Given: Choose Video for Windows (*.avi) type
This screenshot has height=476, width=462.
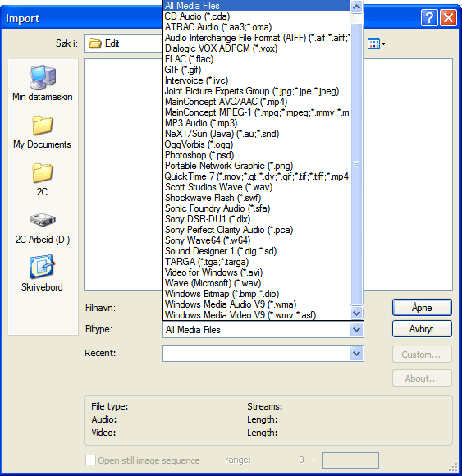Looking at the screenshot, I should pos(213,272).
